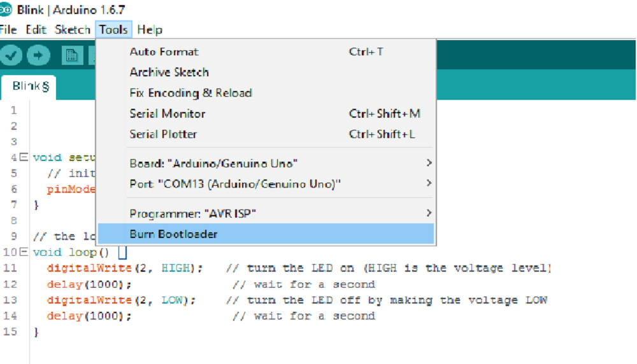Image resolution: width=637 pixels, height=364 pixels.
Task: Click the Verify checkmark icon
Action: [11, 55]
